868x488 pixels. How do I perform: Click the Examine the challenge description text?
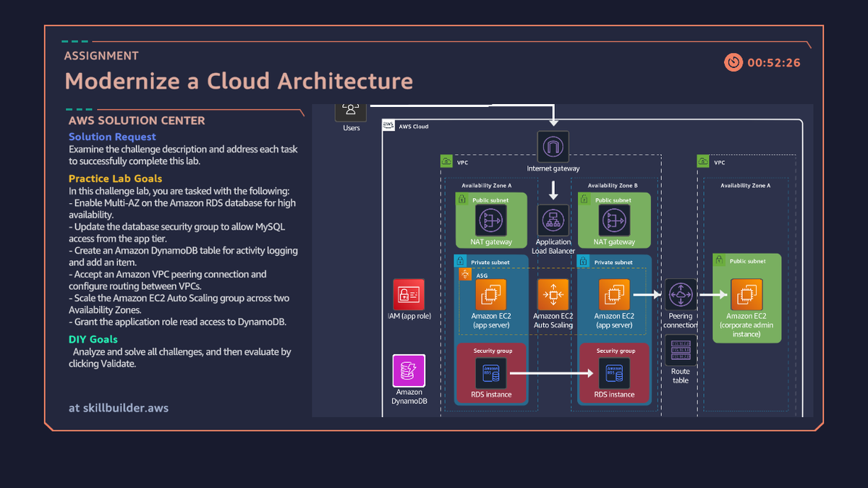click(183, 155)
